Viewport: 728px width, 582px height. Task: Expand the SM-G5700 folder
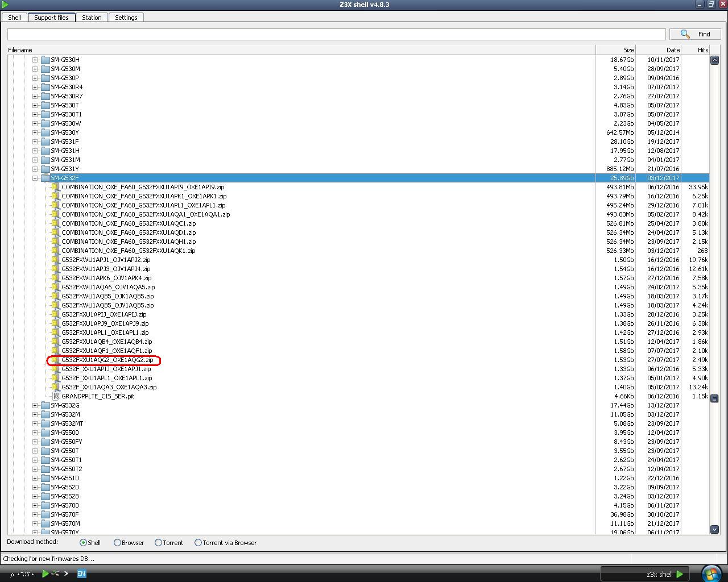pyautogui.click(x=35, y=505)
